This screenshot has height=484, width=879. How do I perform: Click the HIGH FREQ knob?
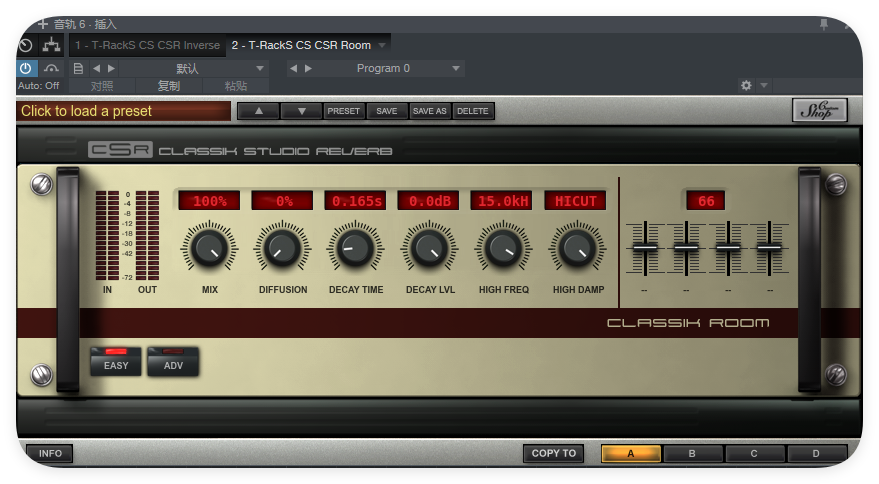(503, 248)
